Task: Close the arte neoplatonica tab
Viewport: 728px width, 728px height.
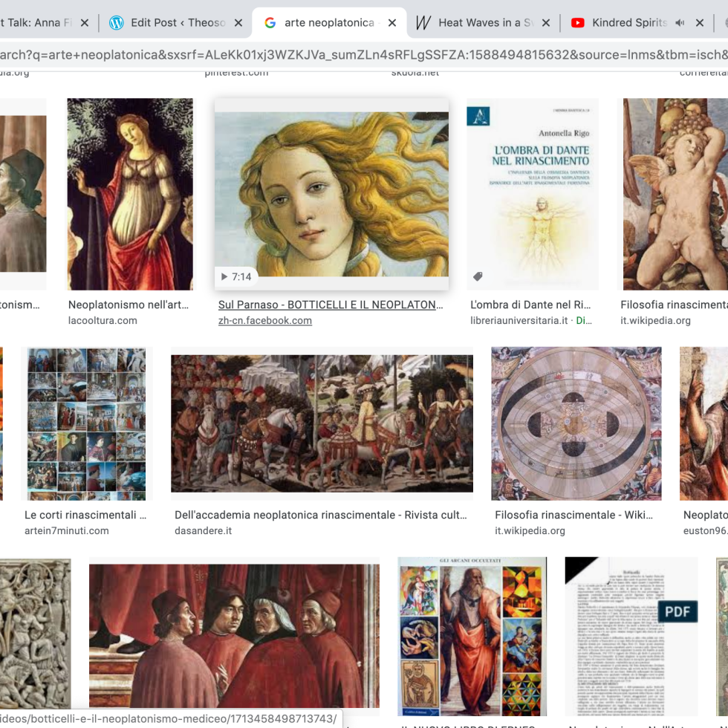Action: [391, 23]
